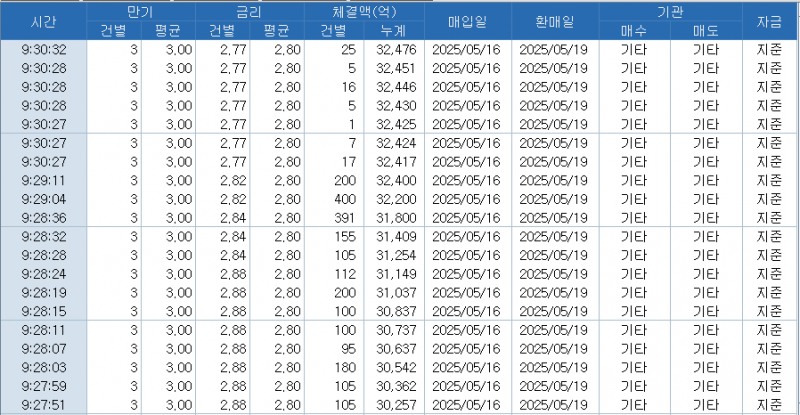Click the 자금 column header
This screenshot has width=800, height=415.
(769, 21)
